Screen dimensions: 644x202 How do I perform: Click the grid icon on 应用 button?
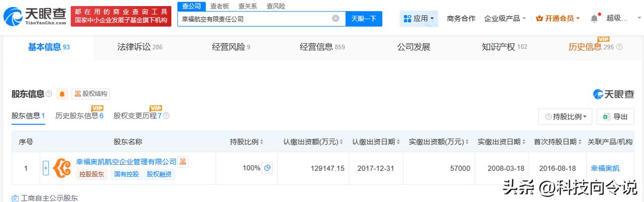click(x=408, y=19)
